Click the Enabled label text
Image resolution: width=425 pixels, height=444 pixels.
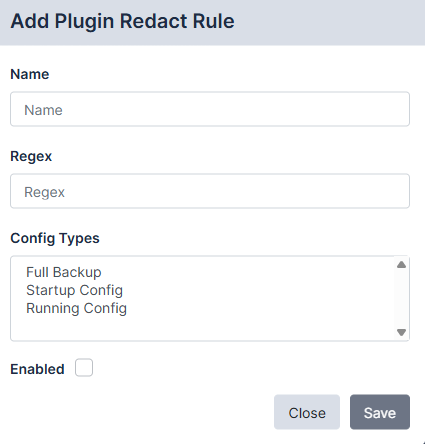[37, 369]
